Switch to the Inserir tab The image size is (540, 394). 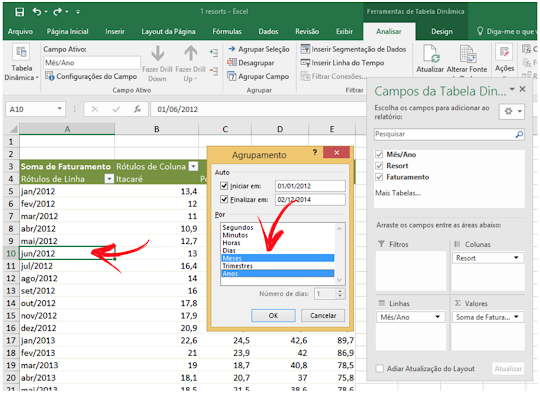(x=115, y=31)
